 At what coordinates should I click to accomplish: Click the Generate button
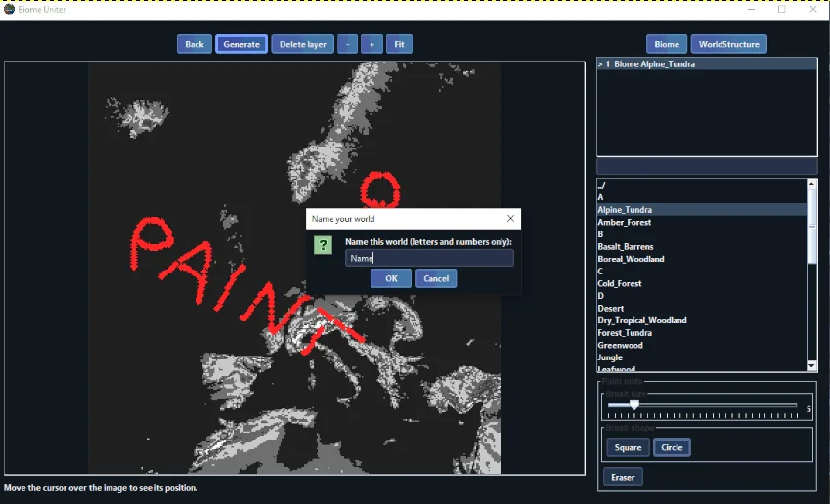tap(241, 44)
